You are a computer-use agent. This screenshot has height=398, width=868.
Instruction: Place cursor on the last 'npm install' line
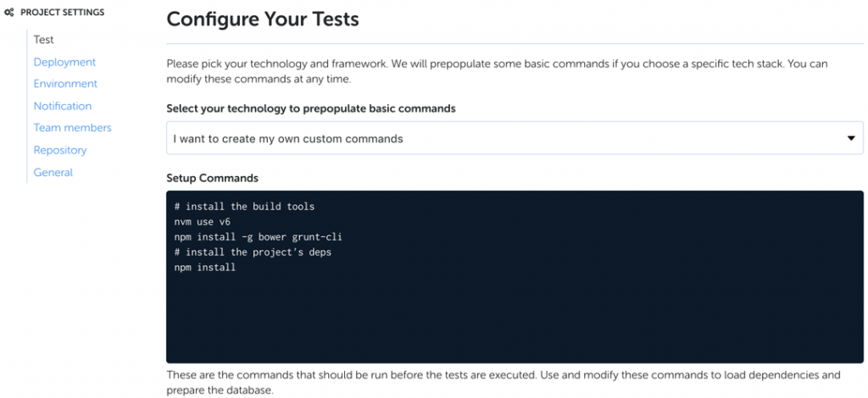204,268
